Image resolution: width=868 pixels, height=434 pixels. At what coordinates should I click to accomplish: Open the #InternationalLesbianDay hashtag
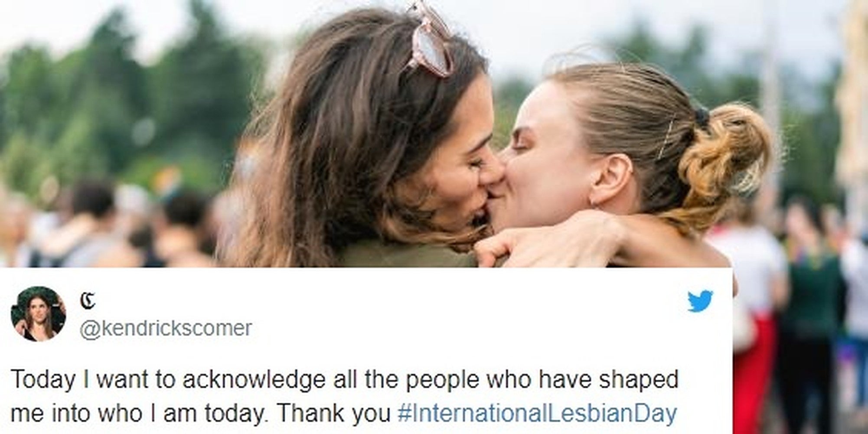[x=537, y=413]
